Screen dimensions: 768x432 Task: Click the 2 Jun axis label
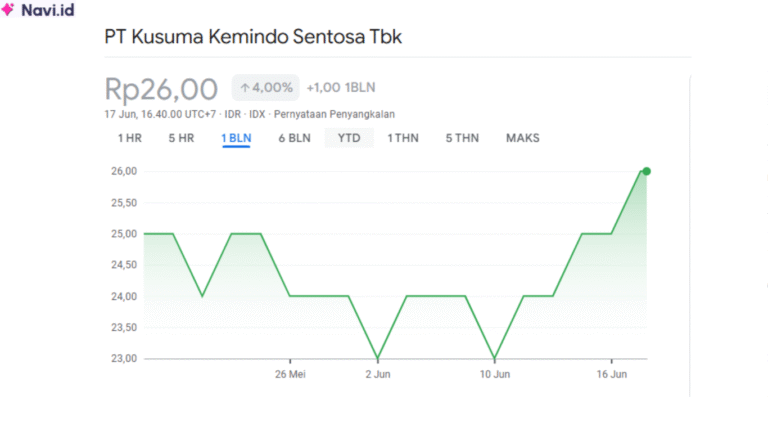pyautogui.click(x=378, y=374)
